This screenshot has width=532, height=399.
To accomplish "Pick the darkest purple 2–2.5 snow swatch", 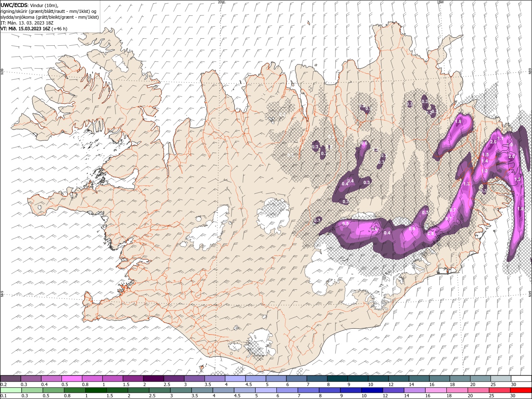I will (153, 379).
